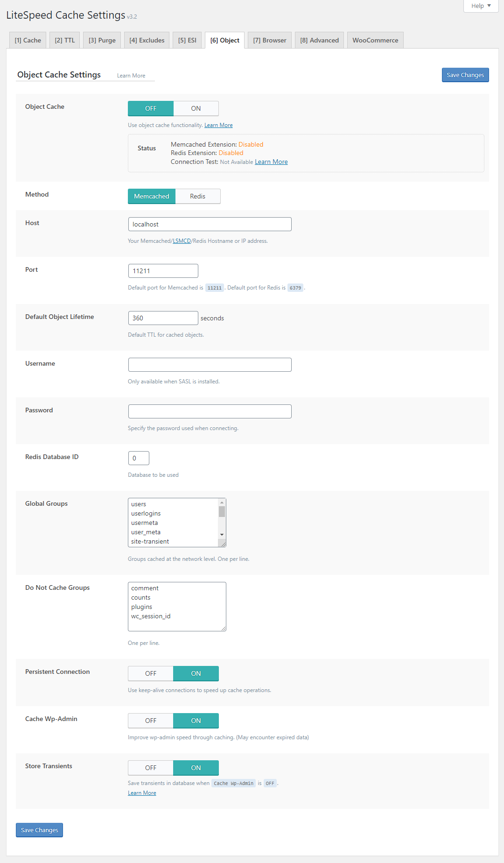Switch to the [4] Excludes tab

coord(146,40)
